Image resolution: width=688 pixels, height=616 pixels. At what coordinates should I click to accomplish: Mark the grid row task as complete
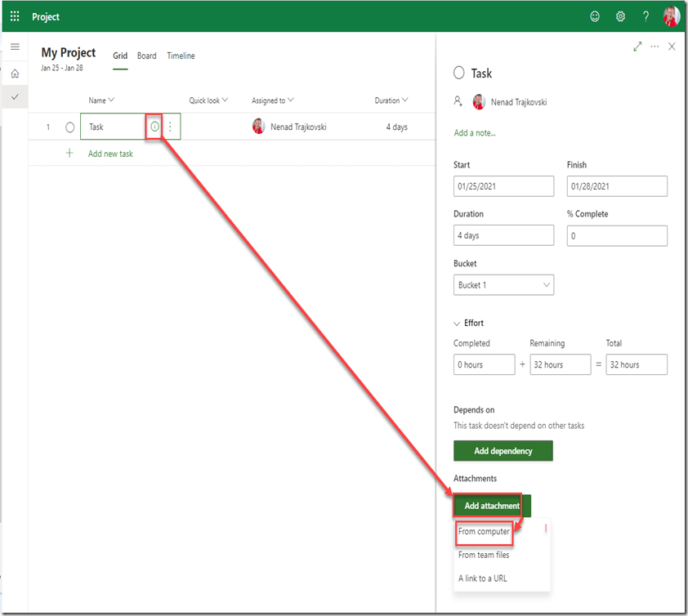coord(69,127)
